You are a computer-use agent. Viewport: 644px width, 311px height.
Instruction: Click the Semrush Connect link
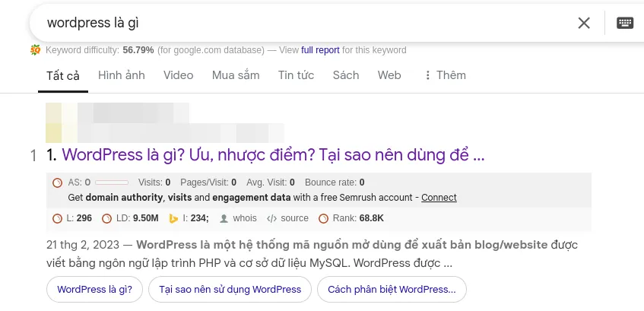point(439,198)
